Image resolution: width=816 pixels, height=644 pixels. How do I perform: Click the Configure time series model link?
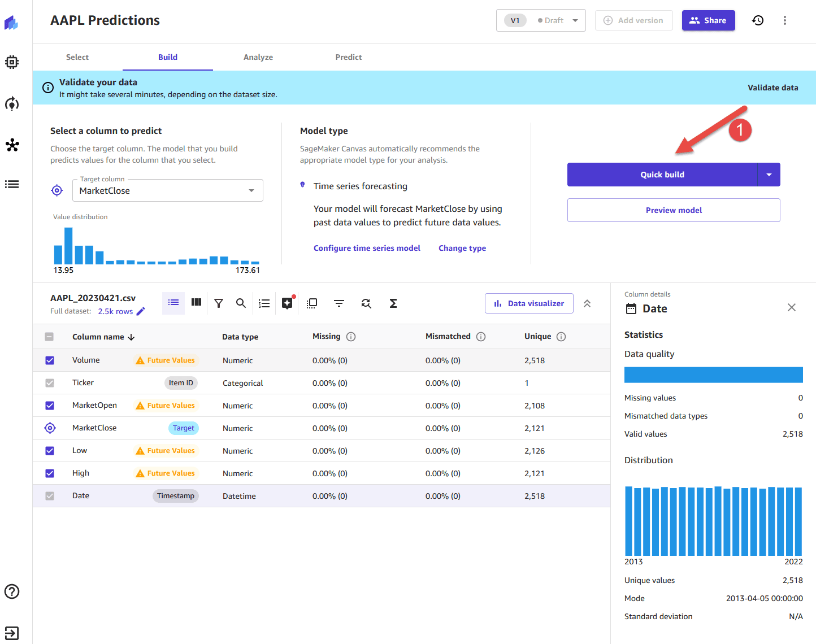tap(367, 248)
